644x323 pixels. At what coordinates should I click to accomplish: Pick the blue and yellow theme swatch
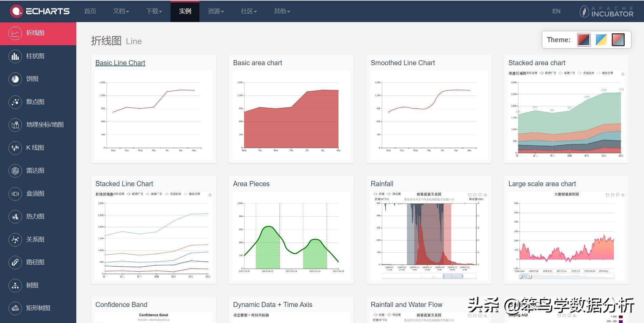(x=601, y=40)
